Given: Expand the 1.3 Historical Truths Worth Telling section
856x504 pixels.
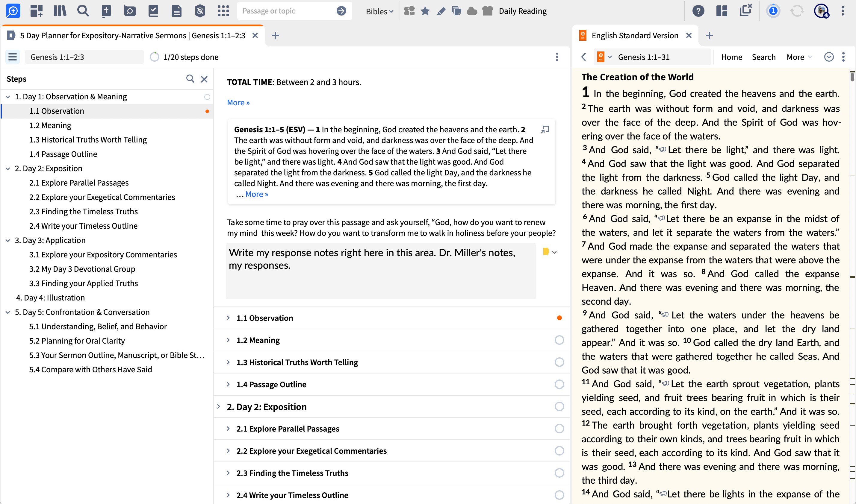Looking at the screenshot, I should point(228,362).
